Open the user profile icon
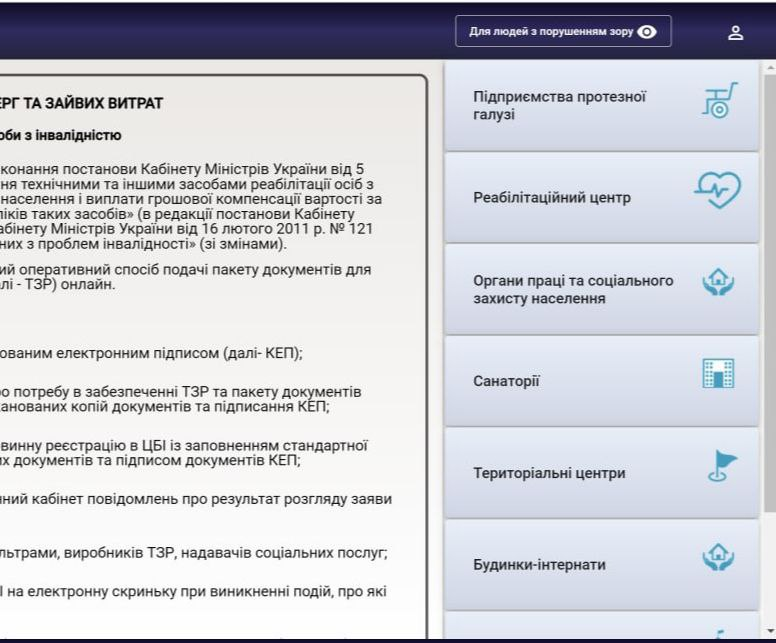776x643 pixels. pyautogui.click(x=735, y=32)
